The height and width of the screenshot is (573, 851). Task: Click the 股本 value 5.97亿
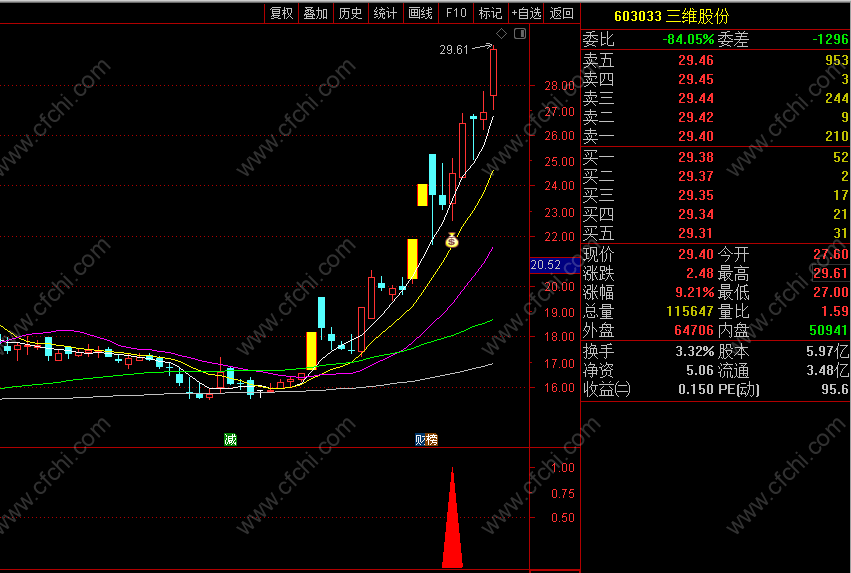coord(827,352)
